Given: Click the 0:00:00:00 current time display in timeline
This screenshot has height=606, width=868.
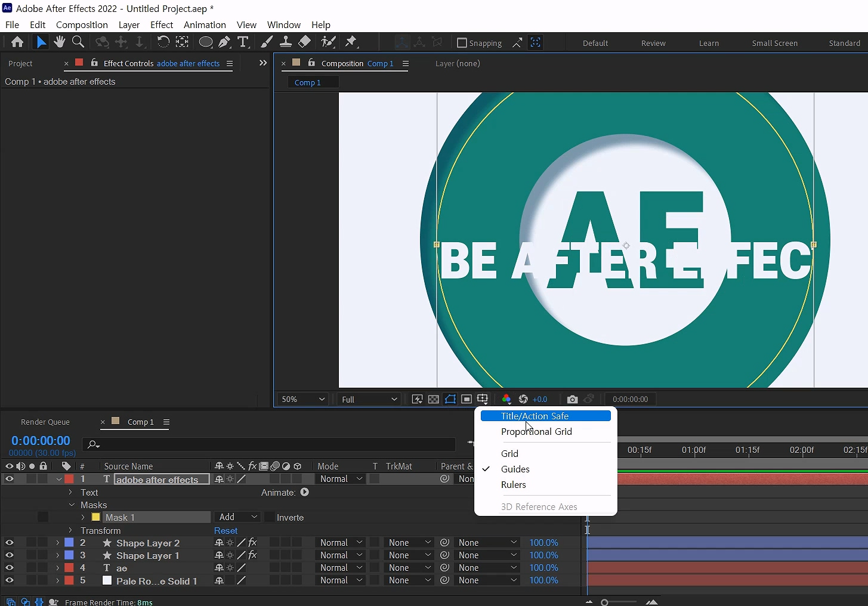Looking at the screenshot, I should pyautogui.click(x=41, y=441).
